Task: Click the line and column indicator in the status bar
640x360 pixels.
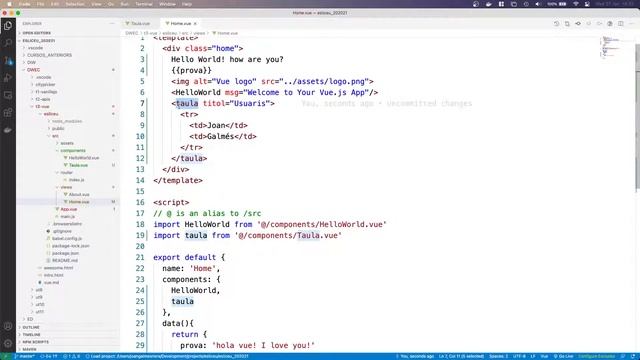Action: tap(461, 356)
